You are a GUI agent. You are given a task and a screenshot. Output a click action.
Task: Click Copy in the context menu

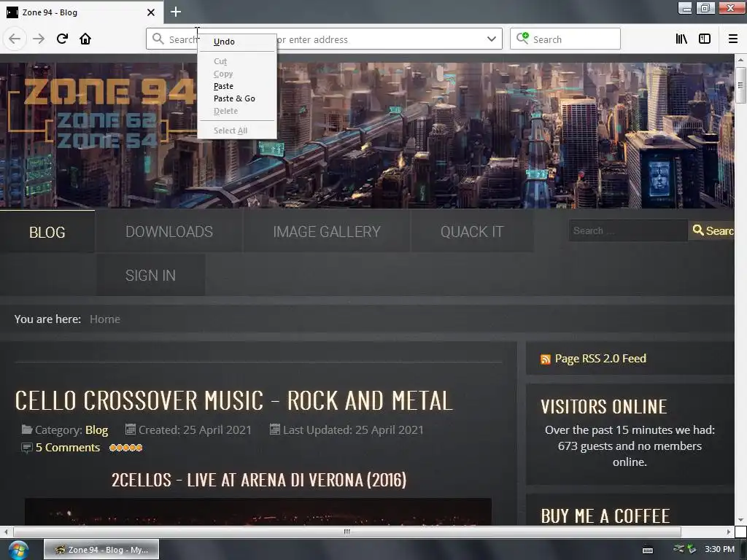click(237, 74)
